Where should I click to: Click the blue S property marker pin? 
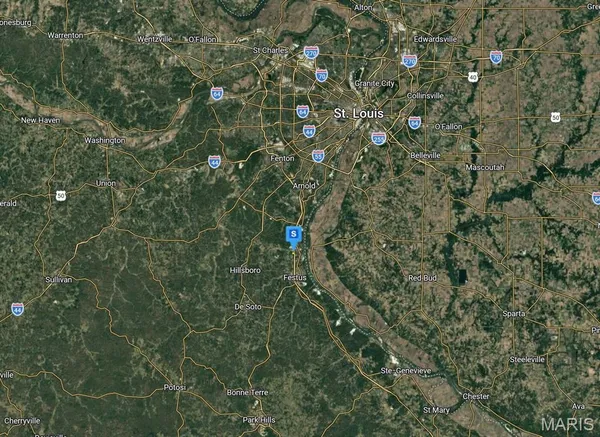coord(294,237)
